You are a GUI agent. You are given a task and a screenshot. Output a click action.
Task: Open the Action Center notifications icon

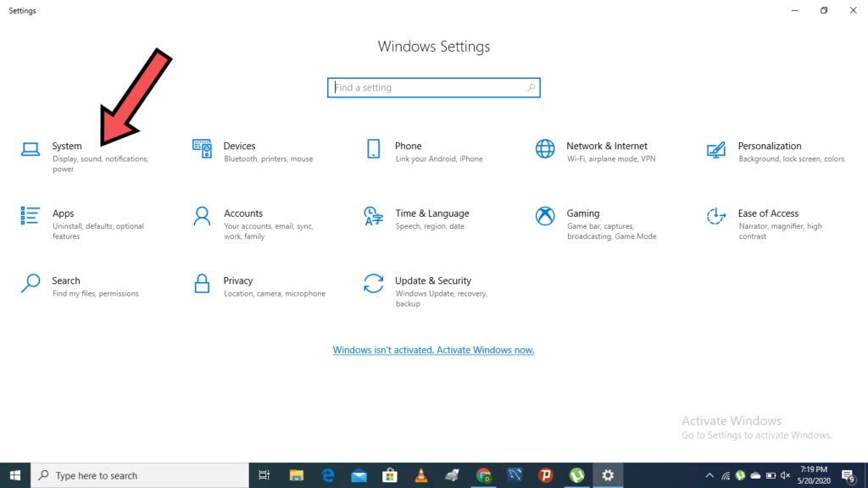pos(849,475)
